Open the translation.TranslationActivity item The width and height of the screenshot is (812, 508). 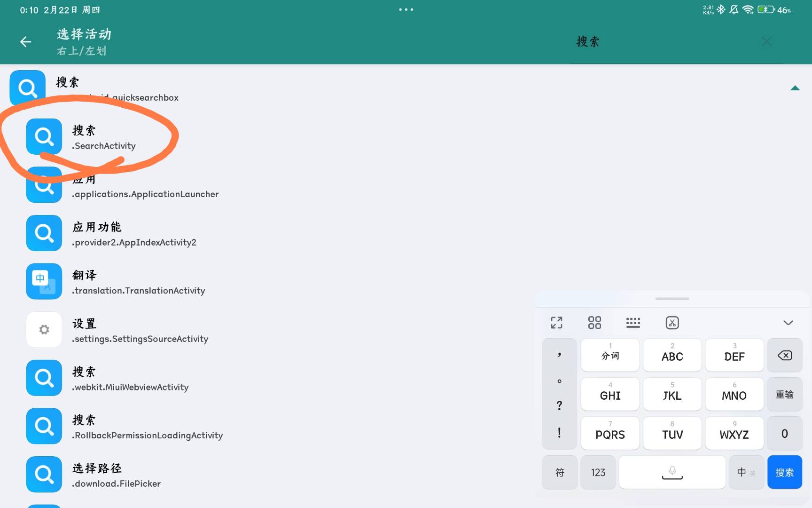(139, 282)
